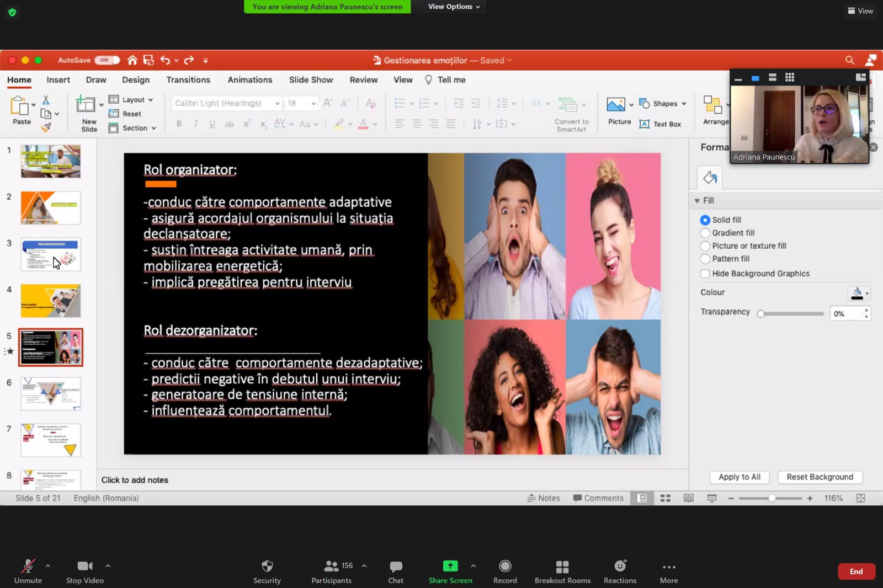Toggle the Notes pane

click(544, 498)
